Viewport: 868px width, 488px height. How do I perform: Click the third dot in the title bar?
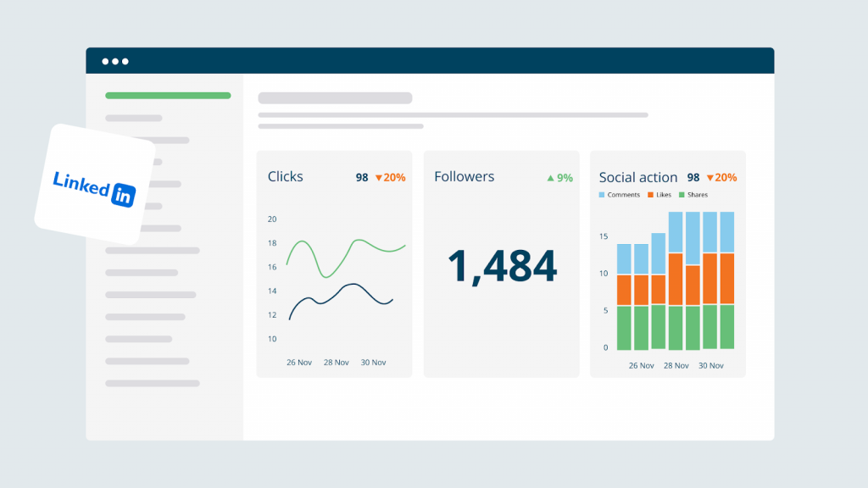click(126, 60)
